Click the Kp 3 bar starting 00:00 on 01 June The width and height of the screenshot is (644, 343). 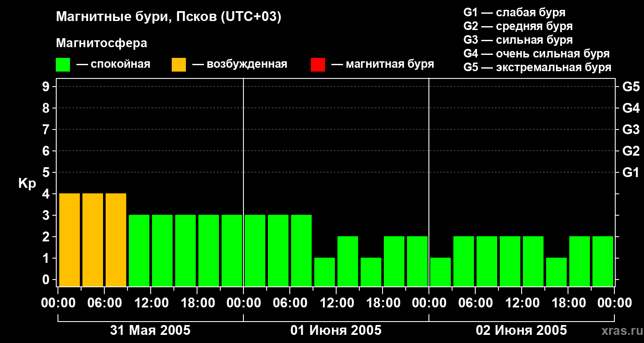click(x=255, y=250)
